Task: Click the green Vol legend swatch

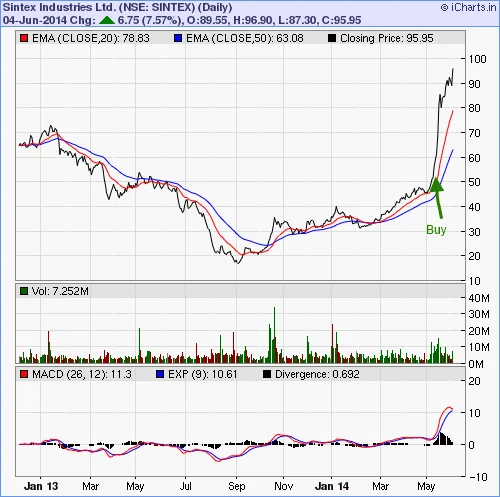Action: (x=24, y=291)
